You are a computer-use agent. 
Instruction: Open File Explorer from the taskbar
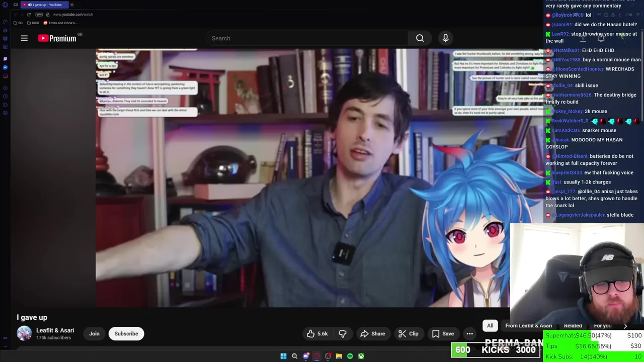click(339, 356)
